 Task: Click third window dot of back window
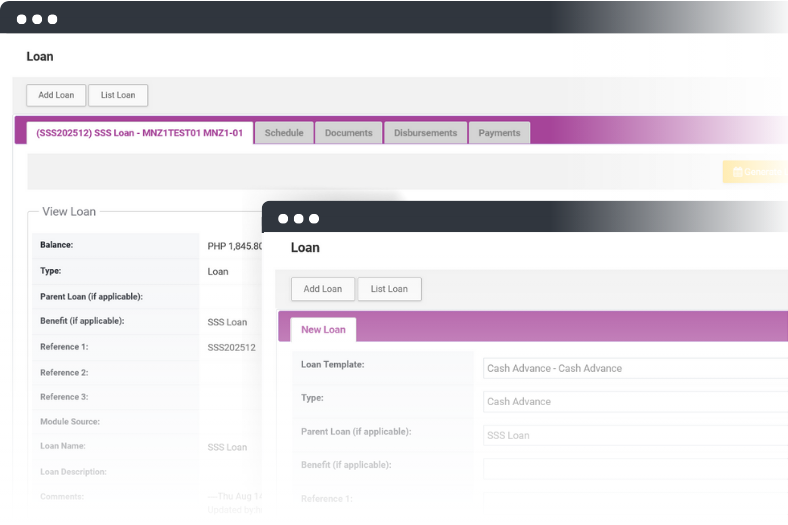tap(52, 19)
